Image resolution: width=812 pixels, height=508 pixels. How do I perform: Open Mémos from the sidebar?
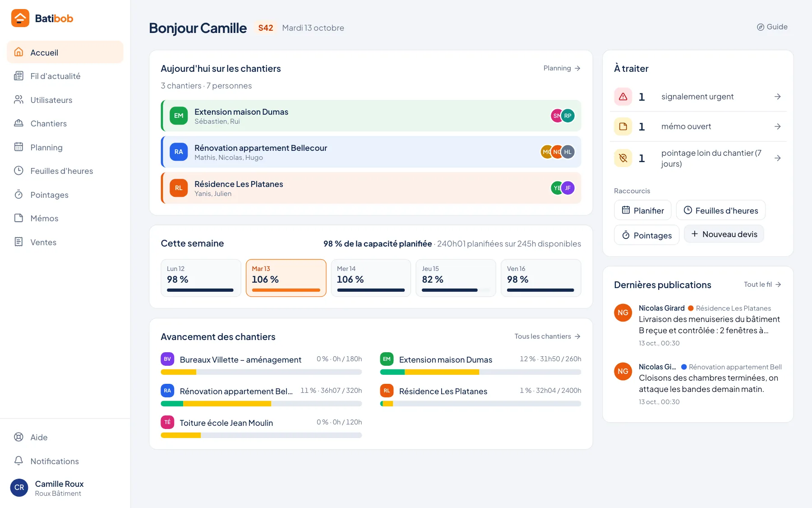point(65,219)
